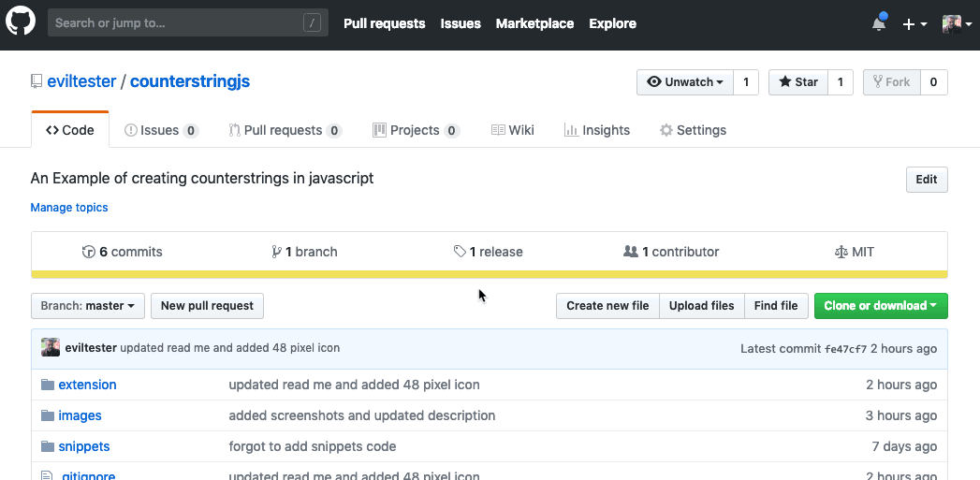This screenshot has height=480, width=980.
Task: Switch to the Pull requests tab
Action: [x=285, y=130]
